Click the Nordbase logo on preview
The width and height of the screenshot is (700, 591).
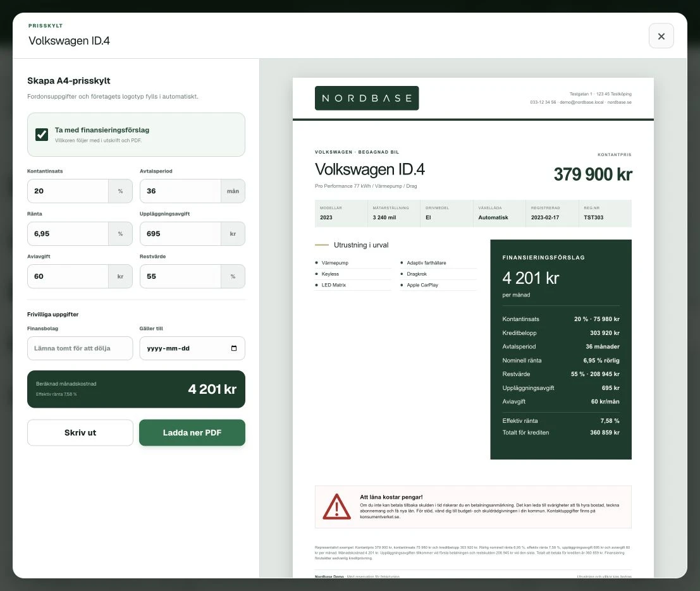pos(367,98)
